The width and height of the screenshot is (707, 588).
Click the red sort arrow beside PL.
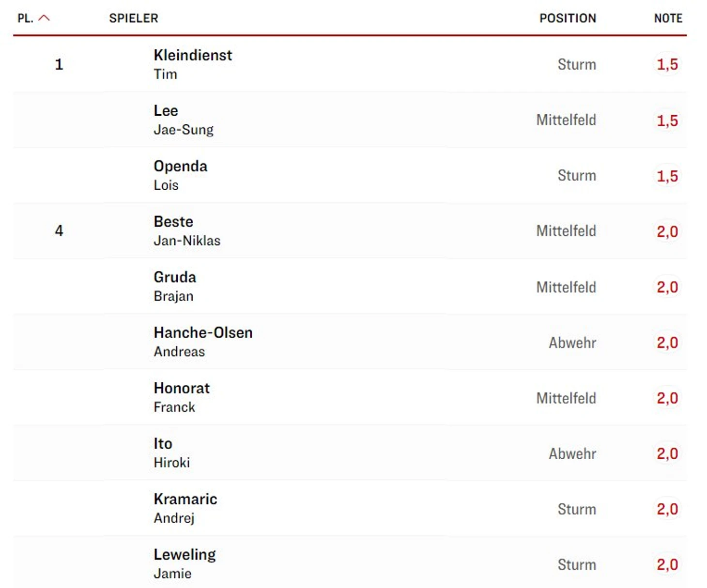coord(44,18)
